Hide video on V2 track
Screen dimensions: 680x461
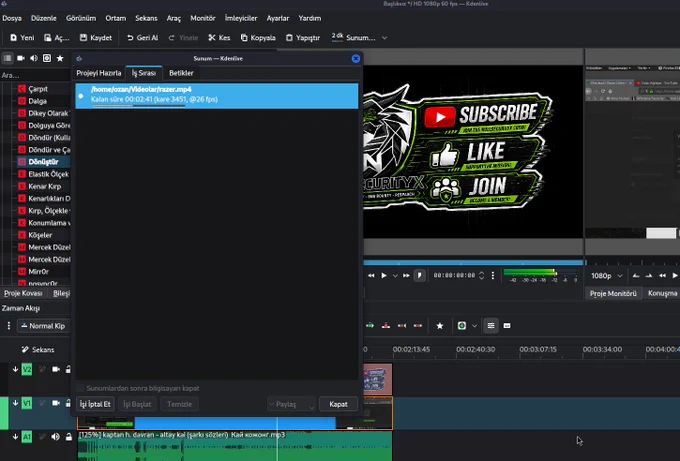click(x=56, y=369)
